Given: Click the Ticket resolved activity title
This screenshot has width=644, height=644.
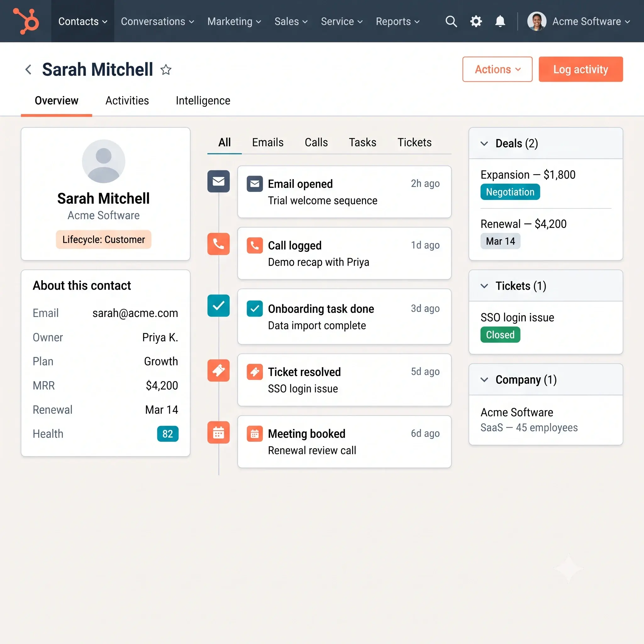Looking at the screenshot, I should [x=304, y=372].
